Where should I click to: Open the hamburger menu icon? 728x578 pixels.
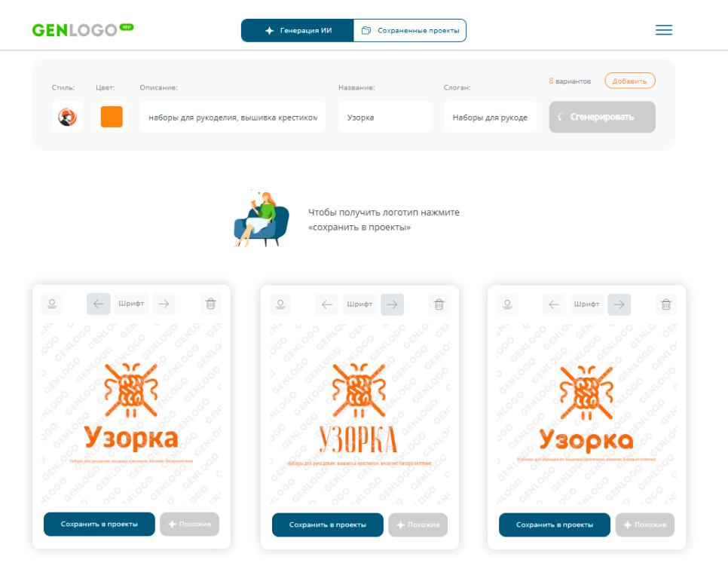(x=663, y=30)
